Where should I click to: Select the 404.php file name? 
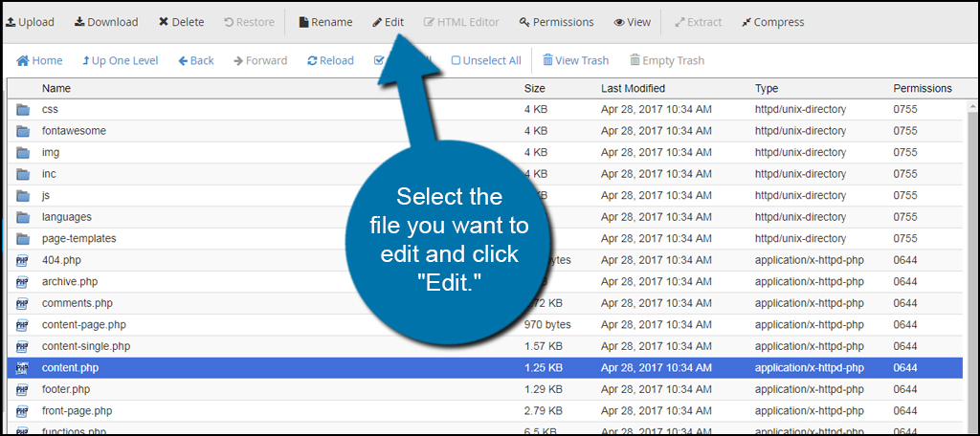(61, 260)
